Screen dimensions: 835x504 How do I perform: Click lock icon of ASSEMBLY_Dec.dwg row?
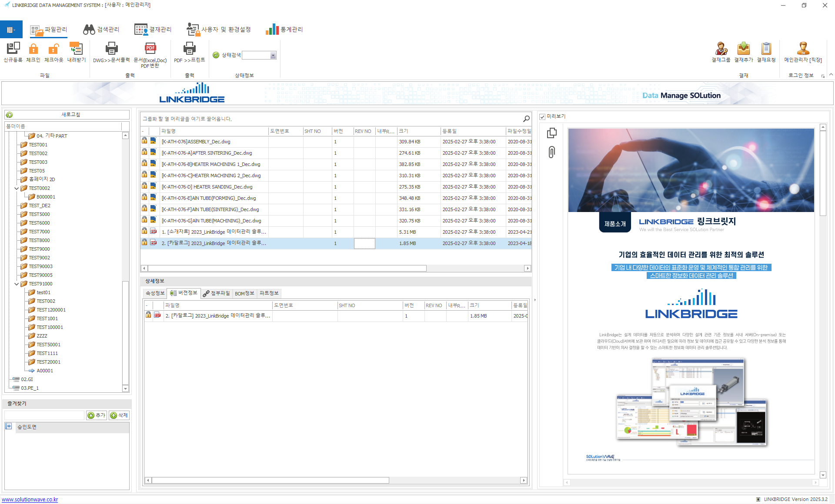click(144, 141)
